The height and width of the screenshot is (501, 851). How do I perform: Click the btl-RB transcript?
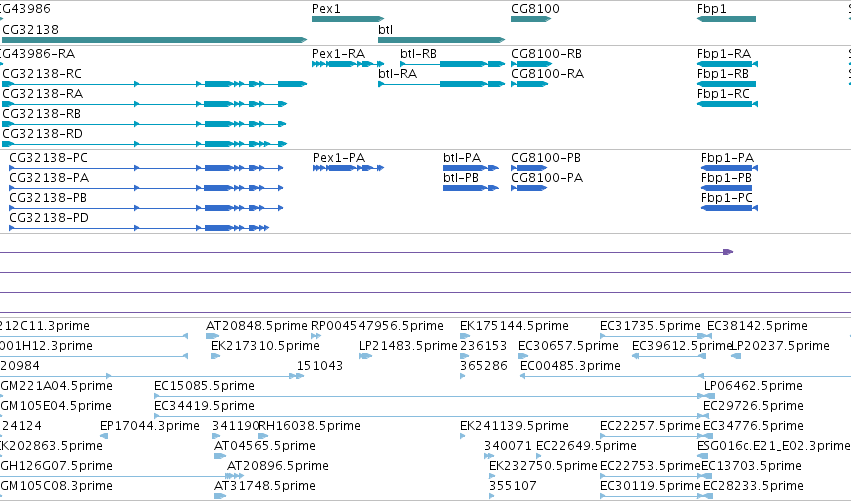[453, 64]
